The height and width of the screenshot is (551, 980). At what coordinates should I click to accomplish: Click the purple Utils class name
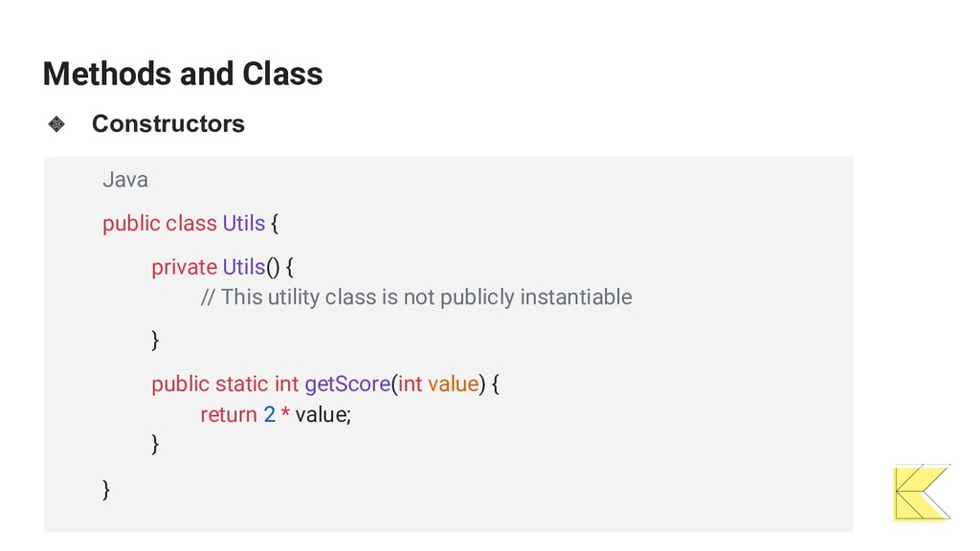click(244, 223)
